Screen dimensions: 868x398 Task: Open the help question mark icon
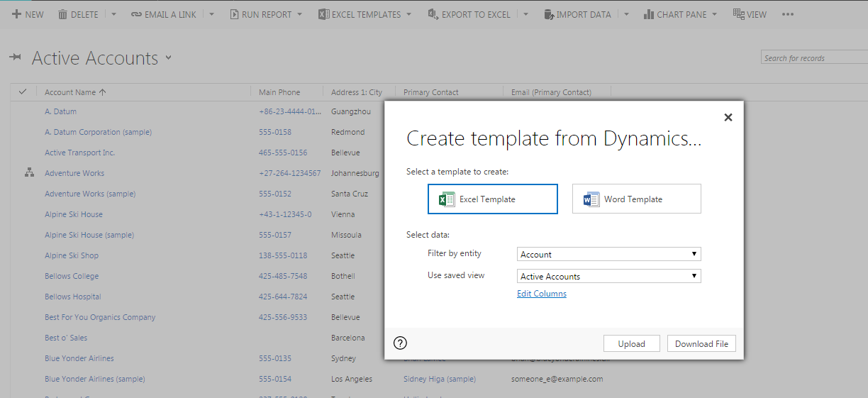point(400,343)
